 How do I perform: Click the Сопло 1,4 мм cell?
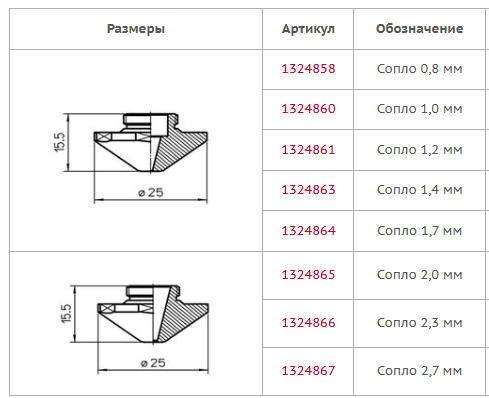[x=419, y=190]
